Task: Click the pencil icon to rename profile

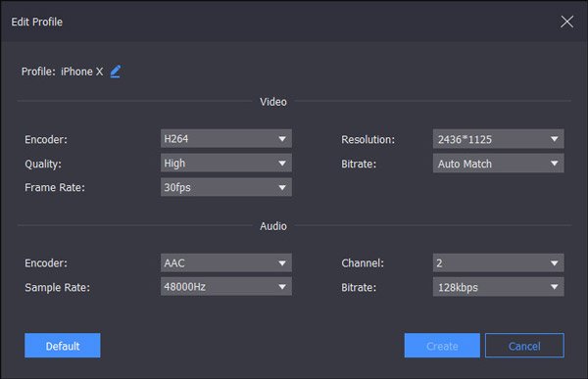Action: [116, 71]
